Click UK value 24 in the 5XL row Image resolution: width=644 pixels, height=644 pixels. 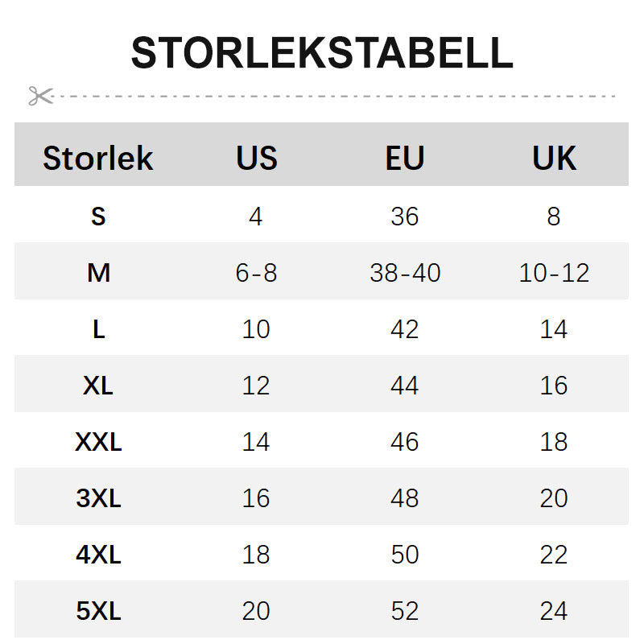554,611
